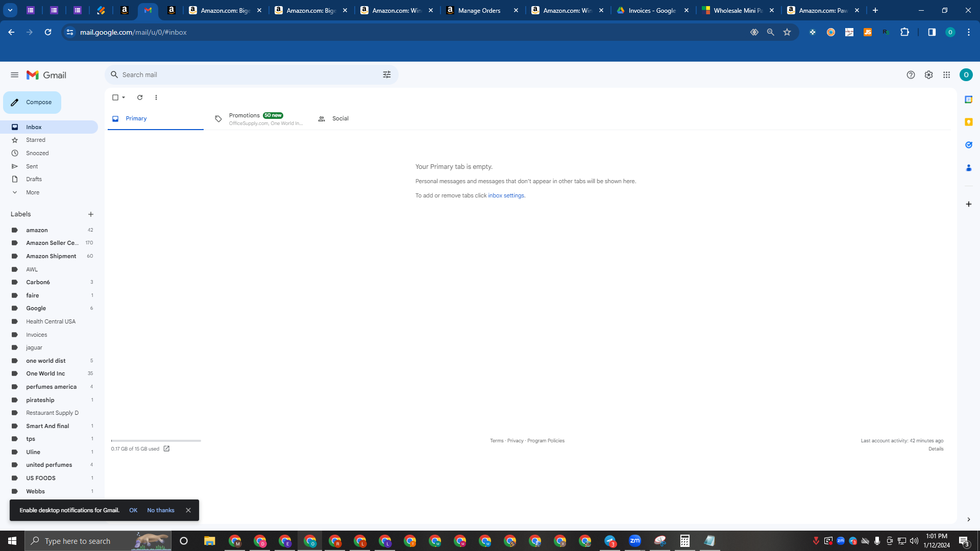The width and height of the screenshot is (980, 551).
Task: Open Chrome extensions puzzle icon
Action: [x=904, y=32]
